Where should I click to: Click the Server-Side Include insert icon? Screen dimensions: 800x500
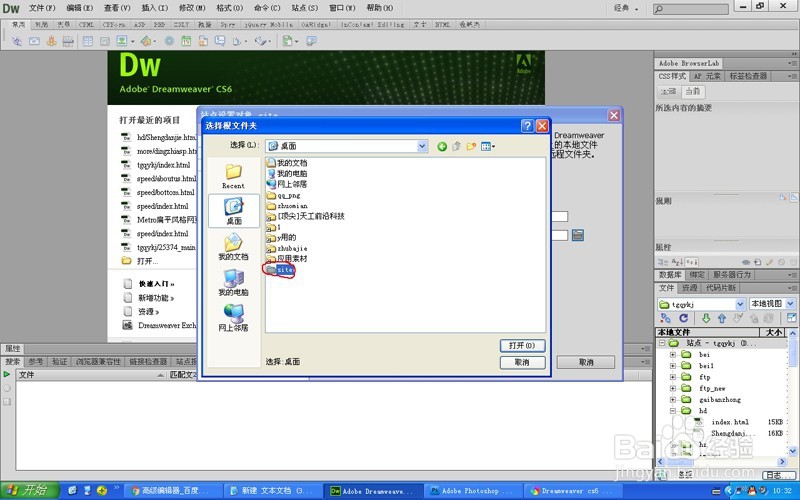[x=203, y=41]
